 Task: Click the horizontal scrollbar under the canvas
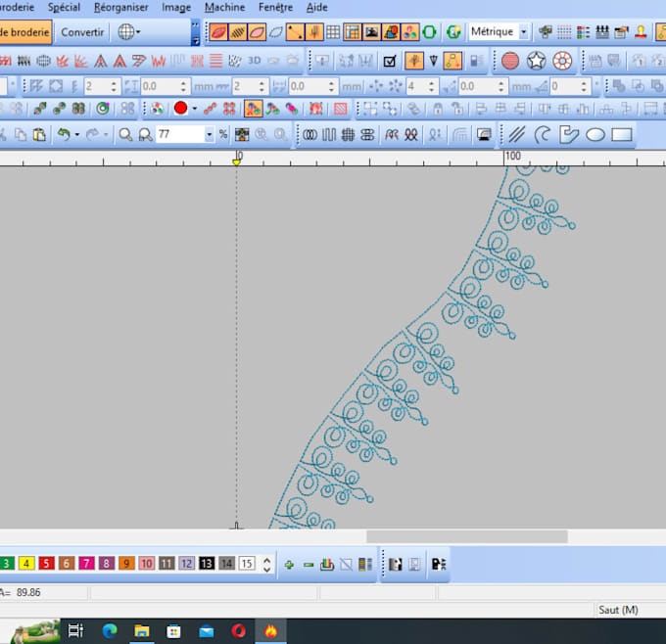(466, 536)
